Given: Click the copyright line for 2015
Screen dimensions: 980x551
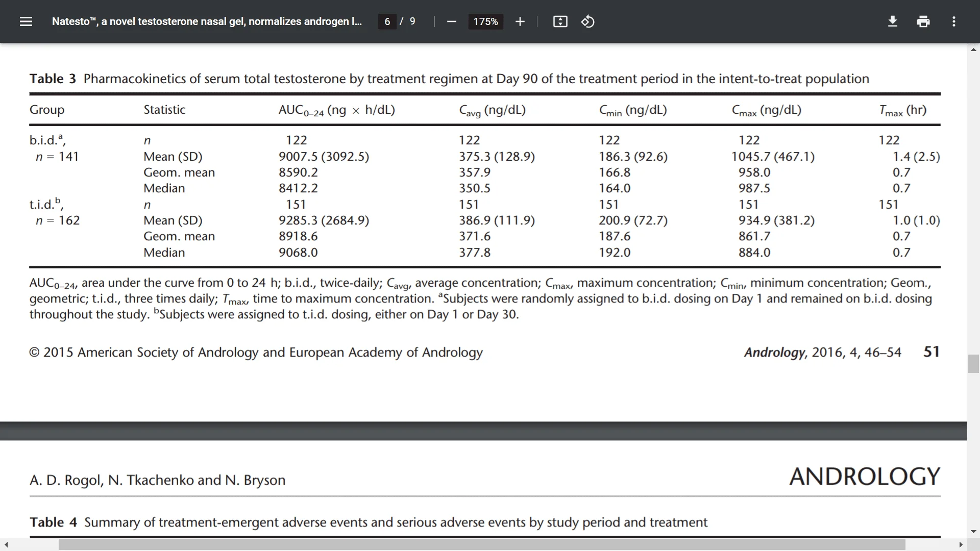Looking at the screenshot, I should pyautogui.click(x=256, y=353).
